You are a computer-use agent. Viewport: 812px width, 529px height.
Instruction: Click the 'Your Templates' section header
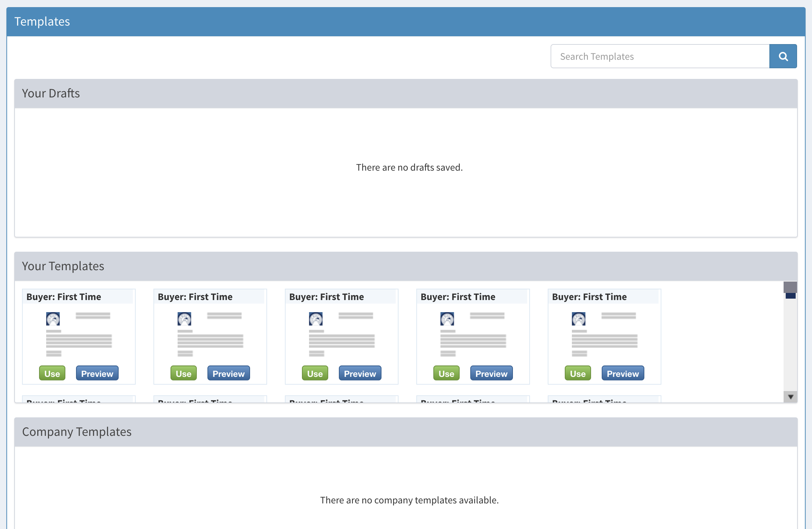(406, 266)
